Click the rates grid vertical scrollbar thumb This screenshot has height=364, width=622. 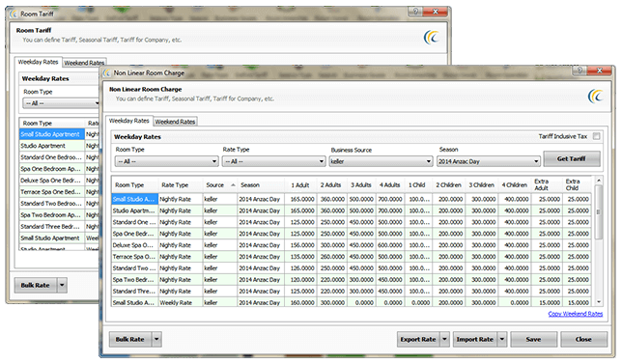tap(599, 212)
